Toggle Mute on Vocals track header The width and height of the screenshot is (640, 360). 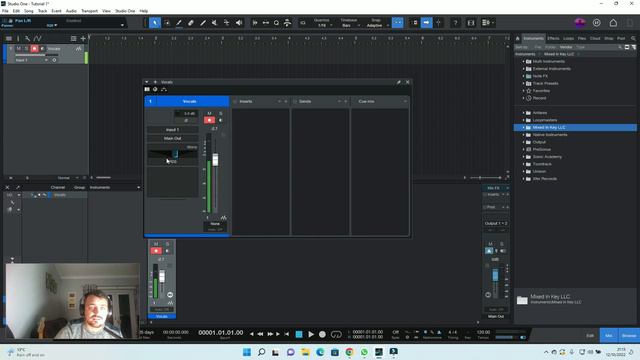pyautogui.click(x=18, y=49)
